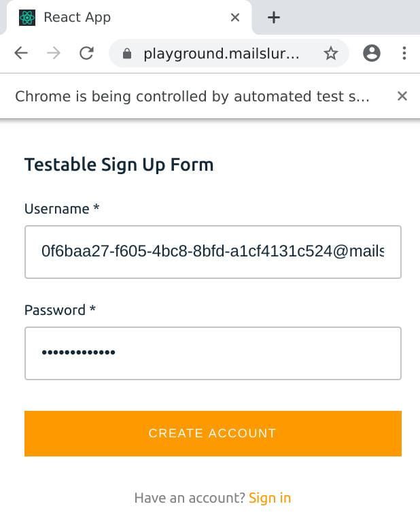This screenshot has height=519, width=420.
Task: Bookmark this page with the star
Action: pyautogui.click(x=331, y=54)
